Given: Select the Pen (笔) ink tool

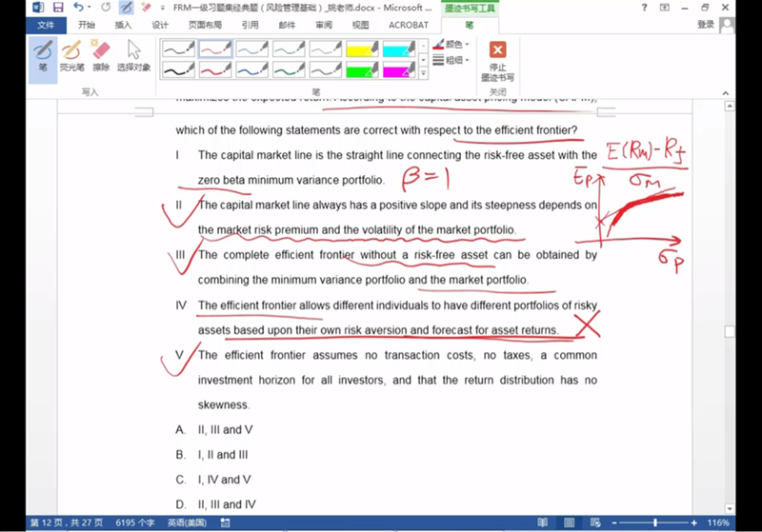Looking at the screenshot, I should point(43,54).
